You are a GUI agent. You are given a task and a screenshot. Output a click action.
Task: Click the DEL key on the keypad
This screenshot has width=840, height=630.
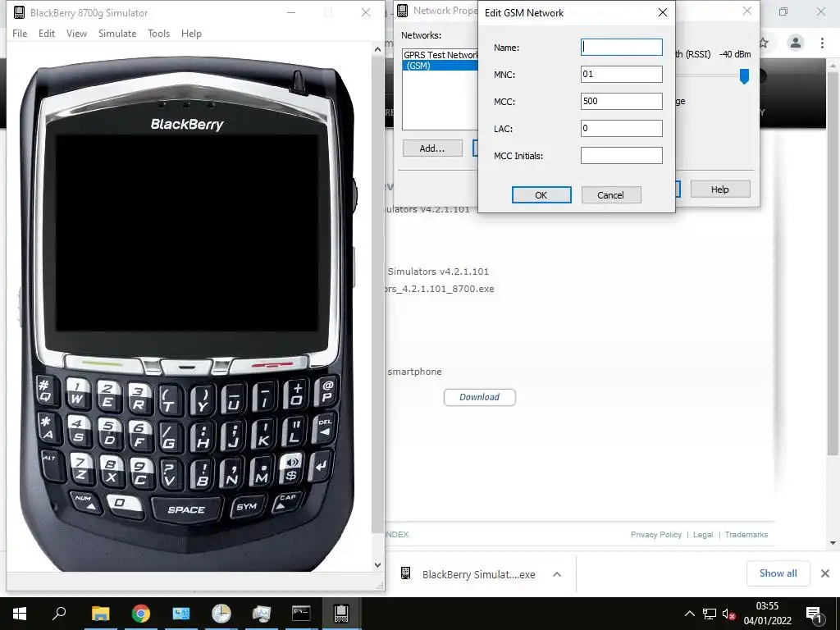(x=325, y=428)
